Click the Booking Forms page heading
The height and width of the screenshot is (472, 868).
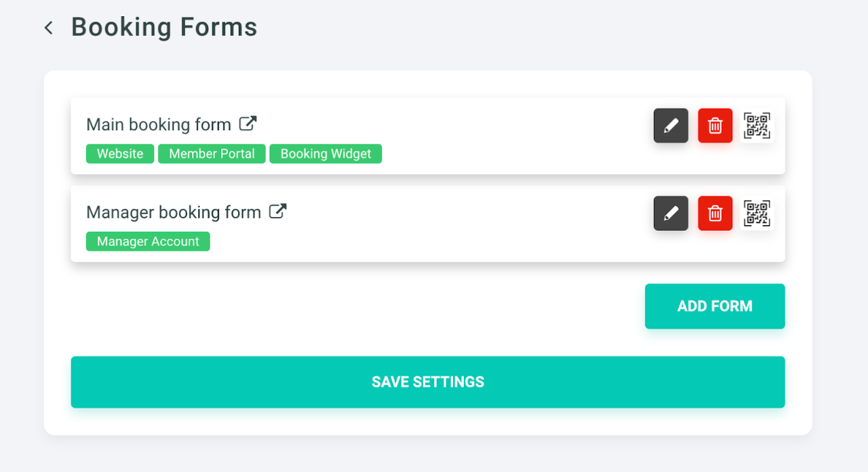click(164, 28)
